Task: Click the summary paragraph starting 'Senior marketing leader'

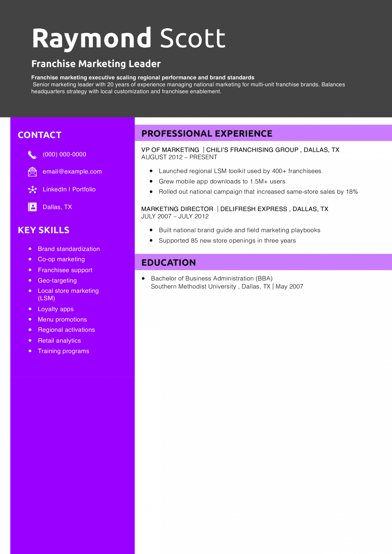Action: coord(188,88)
